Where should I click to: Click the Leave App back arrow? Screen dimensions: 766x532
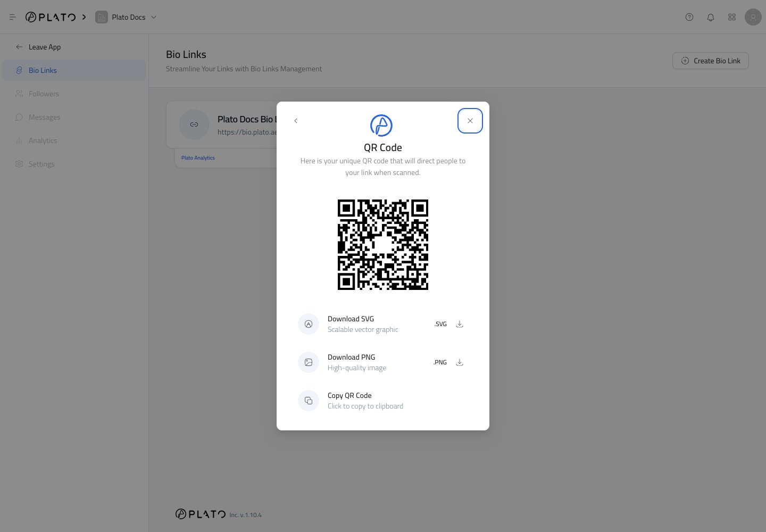pos(19,47)
